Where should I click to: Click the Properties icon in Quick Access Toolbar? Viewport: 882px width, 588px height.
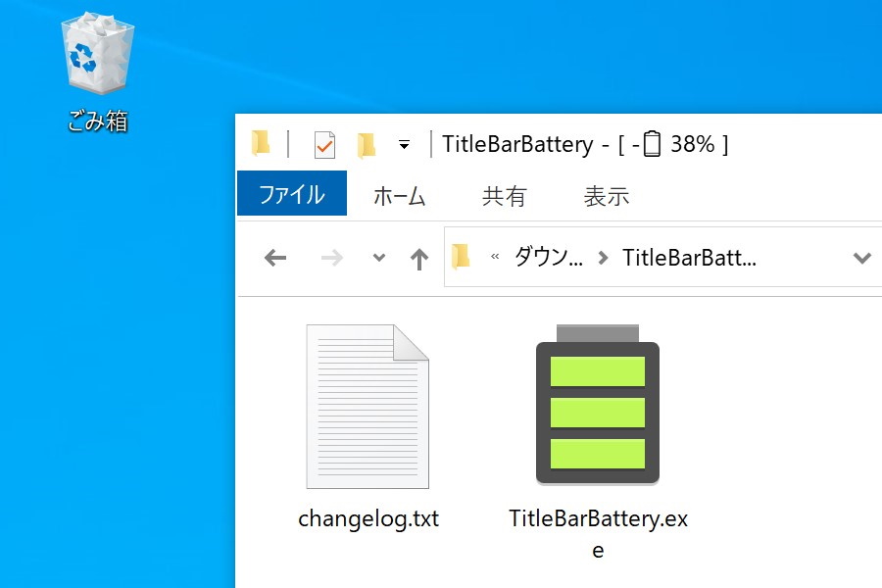[323, 144]
